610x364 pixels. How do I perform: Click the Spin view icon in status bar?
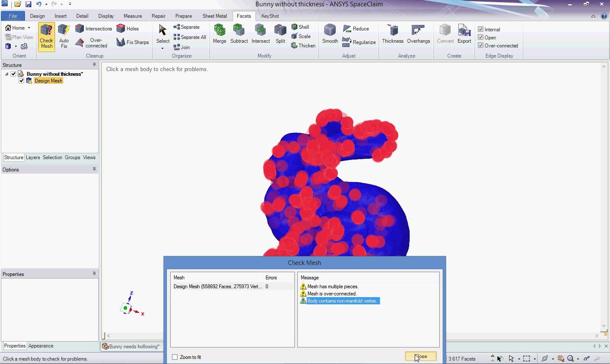[545, 358]
